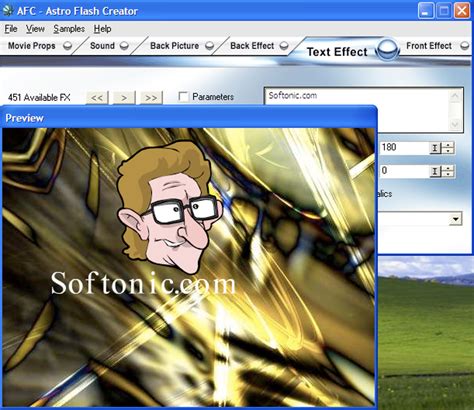Click the slider icon beside 180
The width and height of the screenshot is (474, 410).
pos(435,148)
